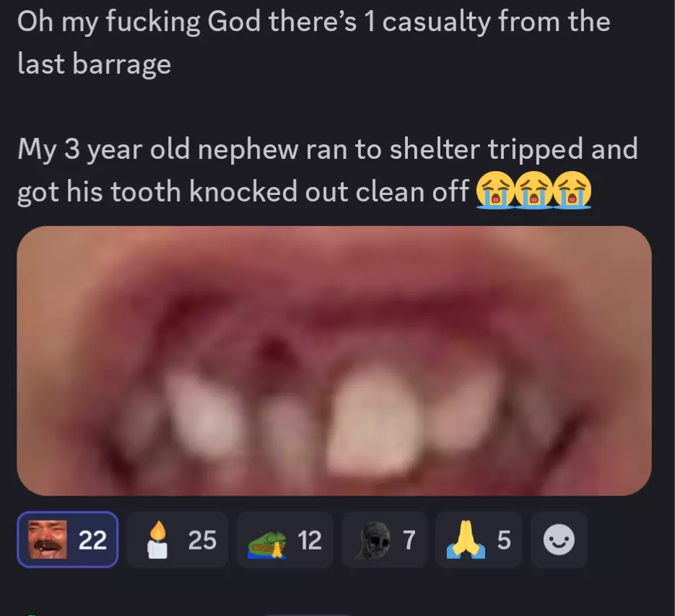
Task: Click the highlighted count 22 on first reaction
Action: 92,539
